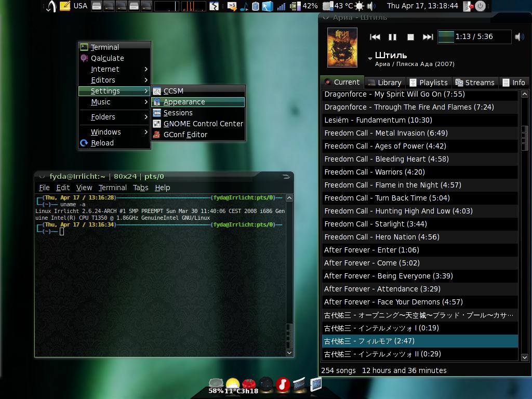Expand the Folders submenu
This screenshot has height=399, width=532.
[x=114, y=117]
